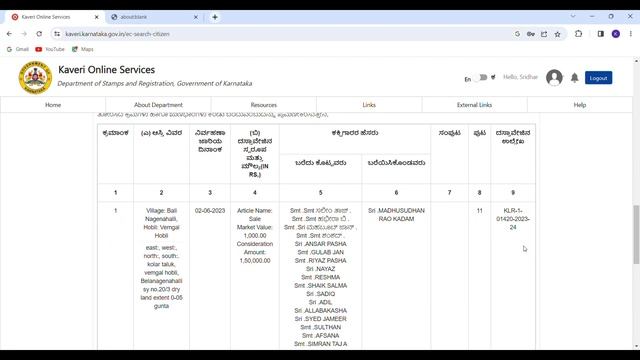Image resolution: width=640 pixels, height=360 pixels.
Task: Open the tab search chevron
Action: [x=573, y=16]
